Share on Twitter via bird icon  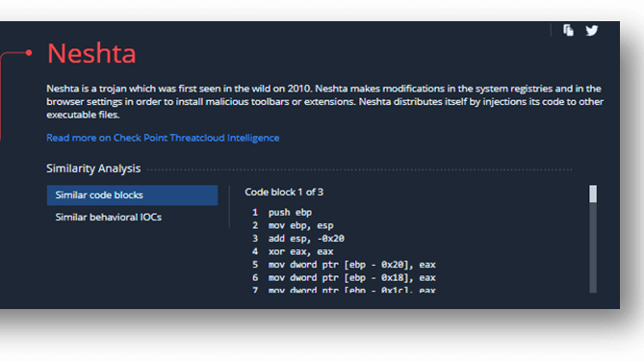(x=592, y=31)
